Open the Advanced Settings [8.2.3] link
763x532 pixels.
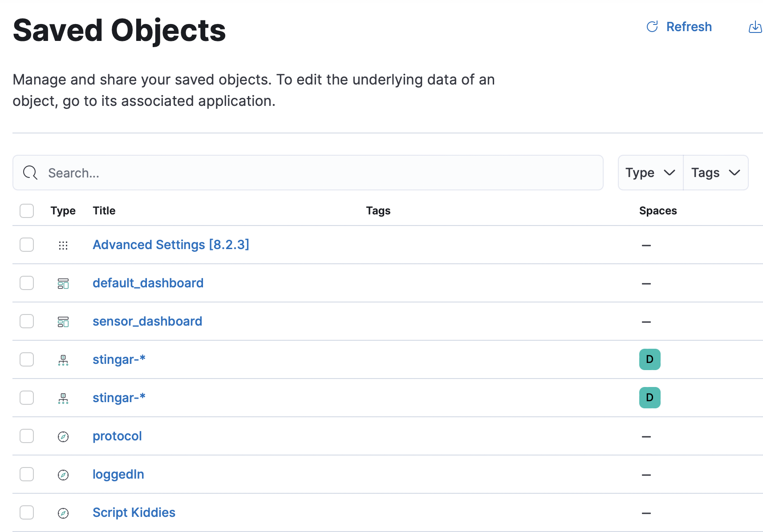pos(171,245)
